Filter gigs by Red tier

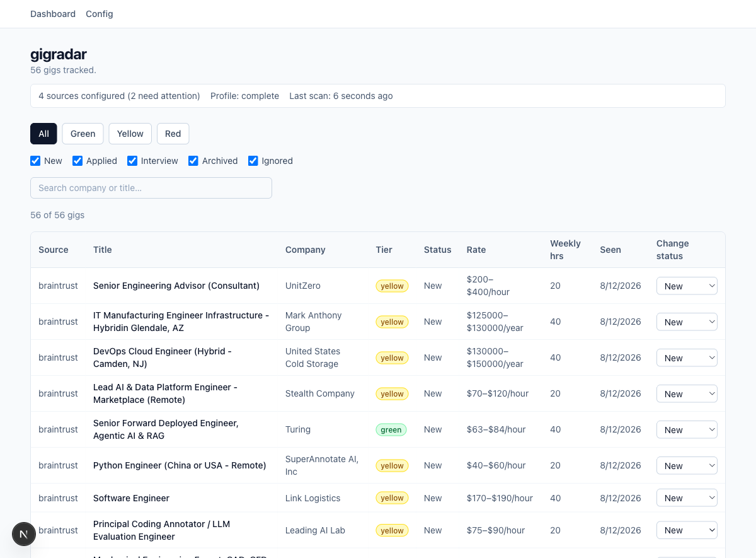click(x=173, y=134)
